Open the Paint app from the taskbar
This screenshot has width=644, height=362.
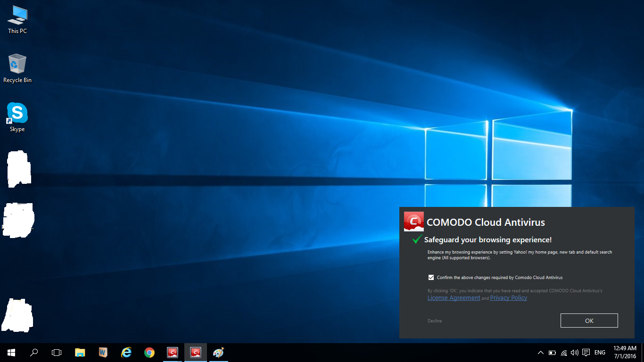[218, 353]
